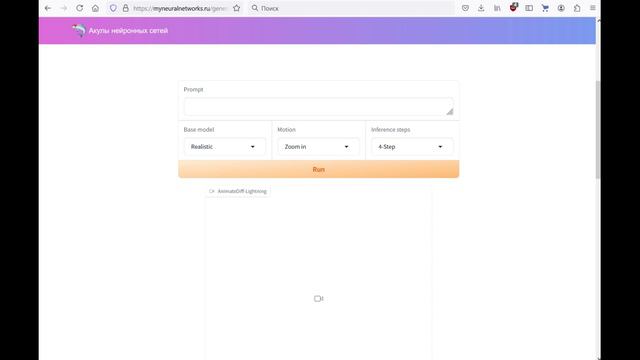Click the Акулы нейронных сетей site title
This screenshot has height=360, width=640.
point(128,31)
